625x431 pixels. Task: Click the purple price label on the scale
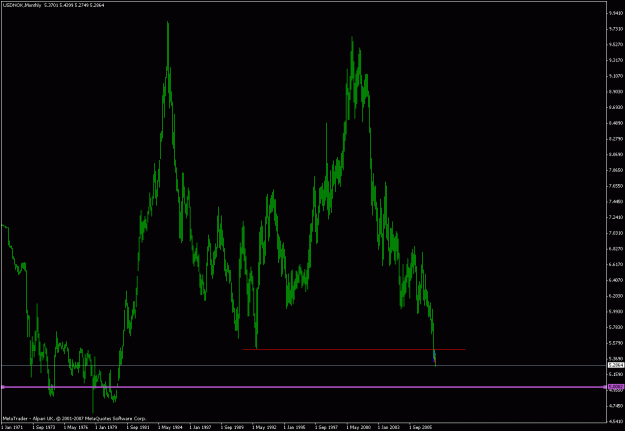(x=615, y=387)
